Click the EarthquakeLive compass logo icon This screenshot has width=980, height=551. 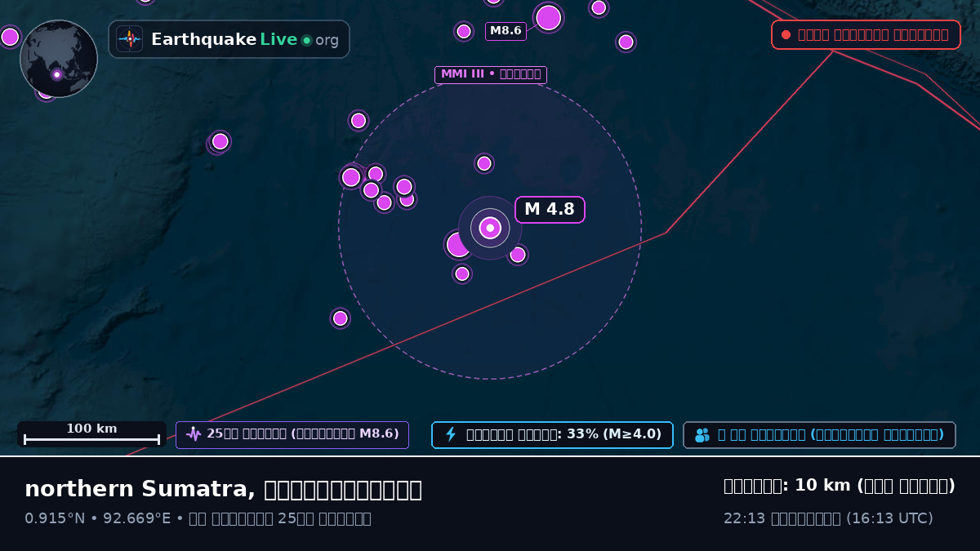click(x=129, y=39)
